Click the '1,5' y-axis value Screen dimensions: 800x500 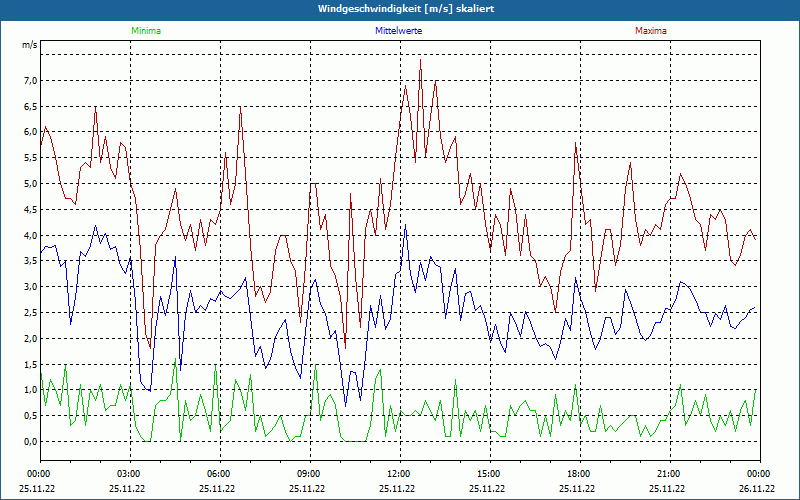31,364
